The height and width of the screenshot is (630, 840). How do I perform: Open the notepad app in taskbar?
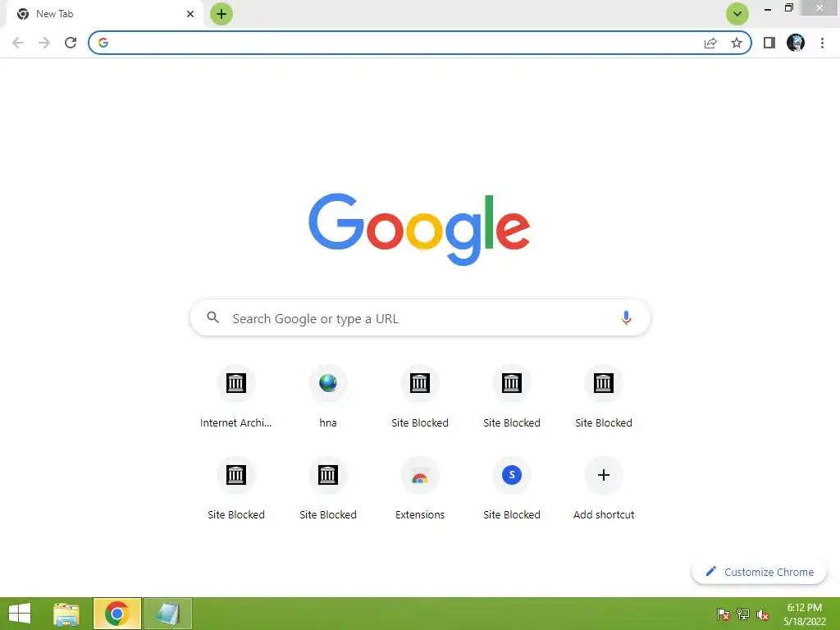coord(167,614)
